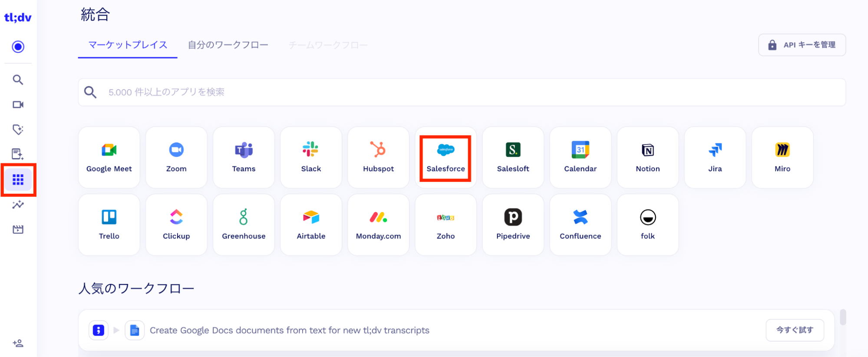Click the Google Meet integration tile
This screenshot has width=868, height=357.
(x=109, y=158)
